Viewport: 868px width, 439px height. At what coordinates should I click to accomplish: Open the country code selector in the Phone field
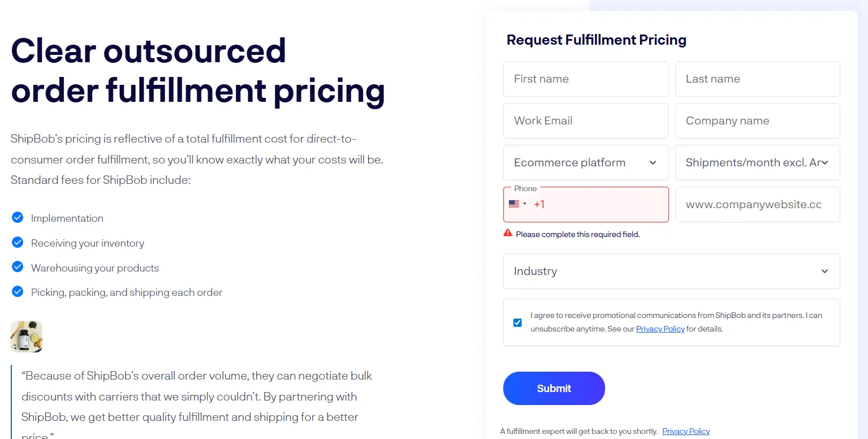(517, 204)
